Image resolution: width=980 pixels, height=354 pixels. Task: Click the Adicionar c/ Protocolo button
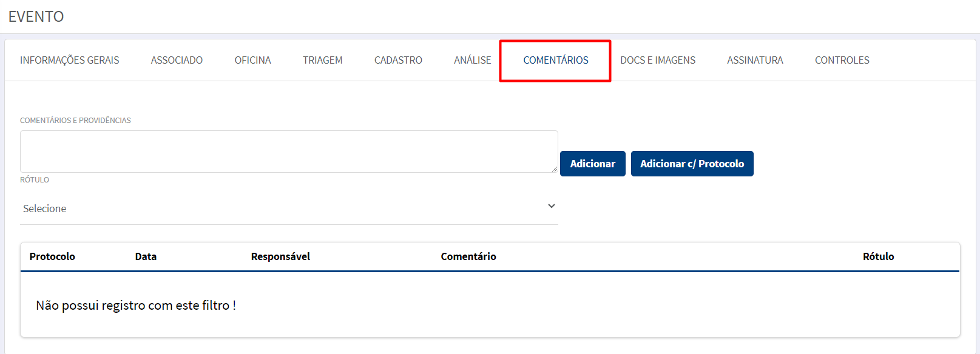[692, 164]
